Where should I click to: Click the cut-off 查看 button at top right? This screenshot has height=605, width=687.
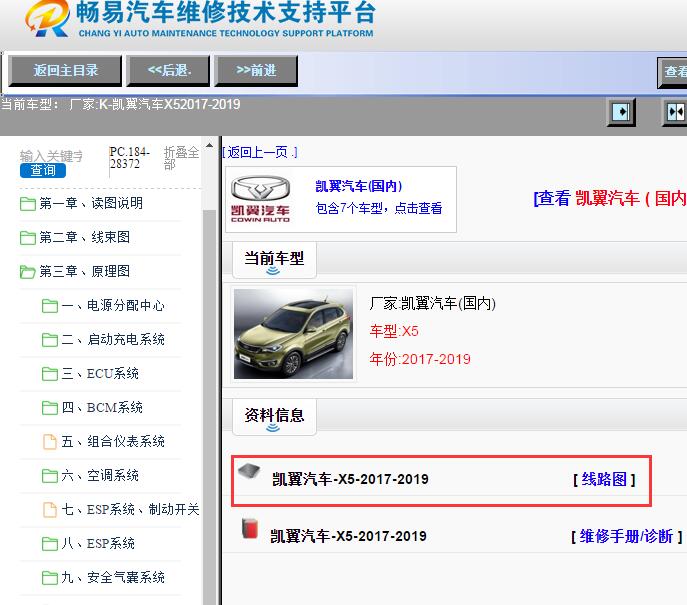pos(672,72)
